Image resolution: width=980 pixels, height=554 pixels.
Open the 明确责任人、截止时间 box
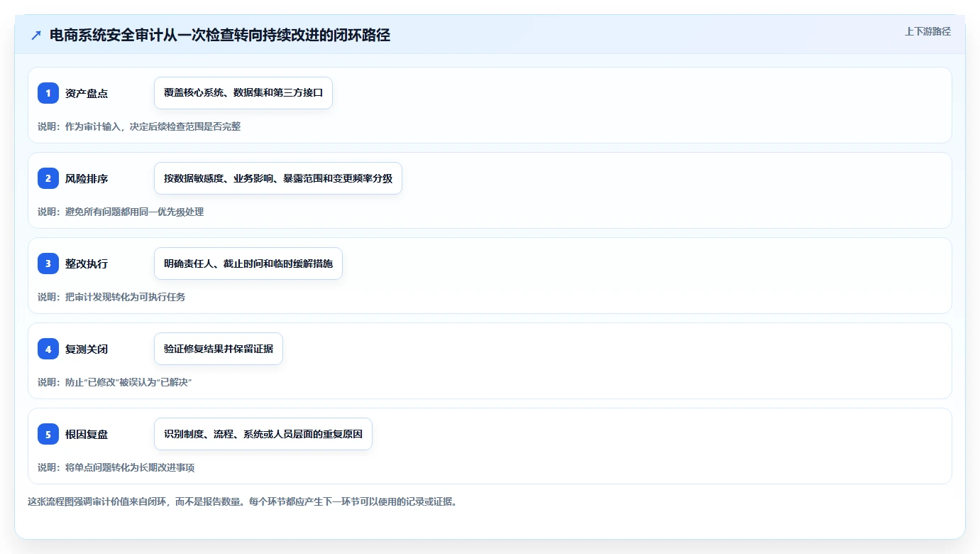(248, 264)
